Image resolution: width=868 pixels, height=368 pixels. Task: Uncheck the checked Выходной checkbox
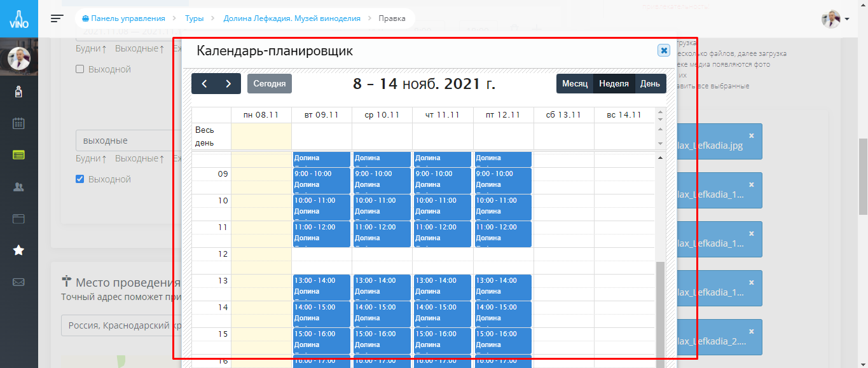pyautogui.click(x=80, y=179)
